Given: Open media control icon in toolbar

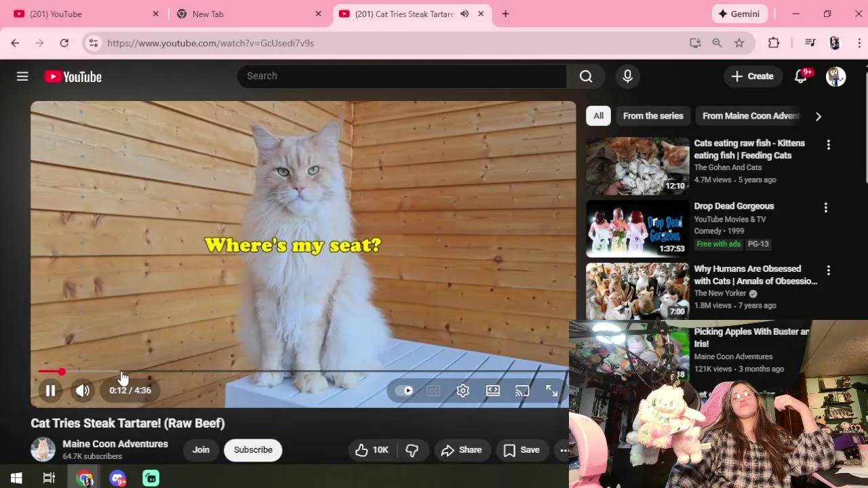Looking at the screenshot, I should click(810, 43).
